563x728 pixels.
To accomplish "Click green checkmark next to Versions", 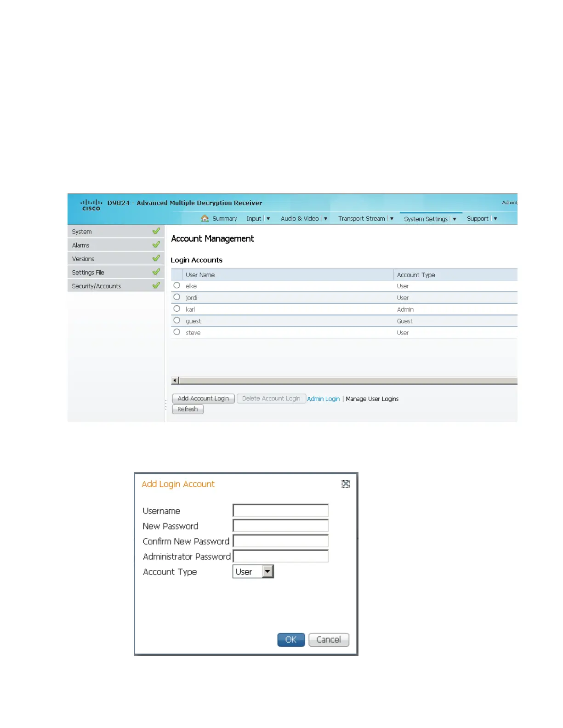I will click(156, 258).
